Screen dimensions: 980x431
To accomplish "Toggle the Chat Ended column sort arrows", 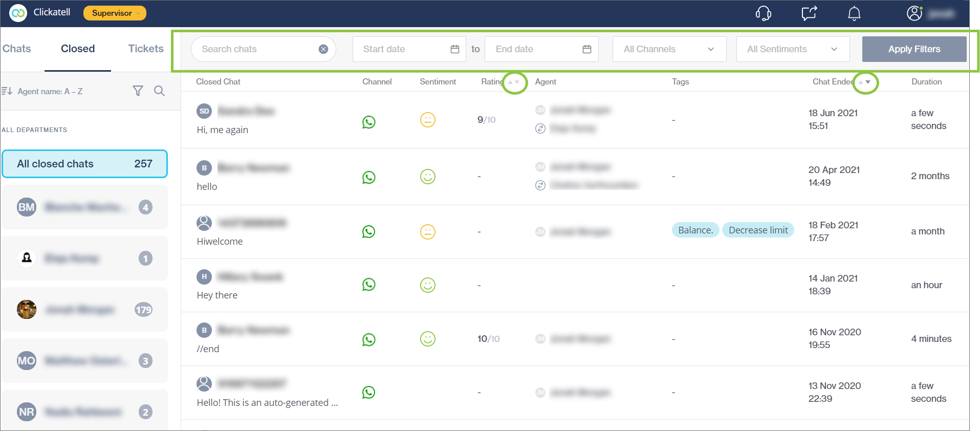I will point(865,82).
